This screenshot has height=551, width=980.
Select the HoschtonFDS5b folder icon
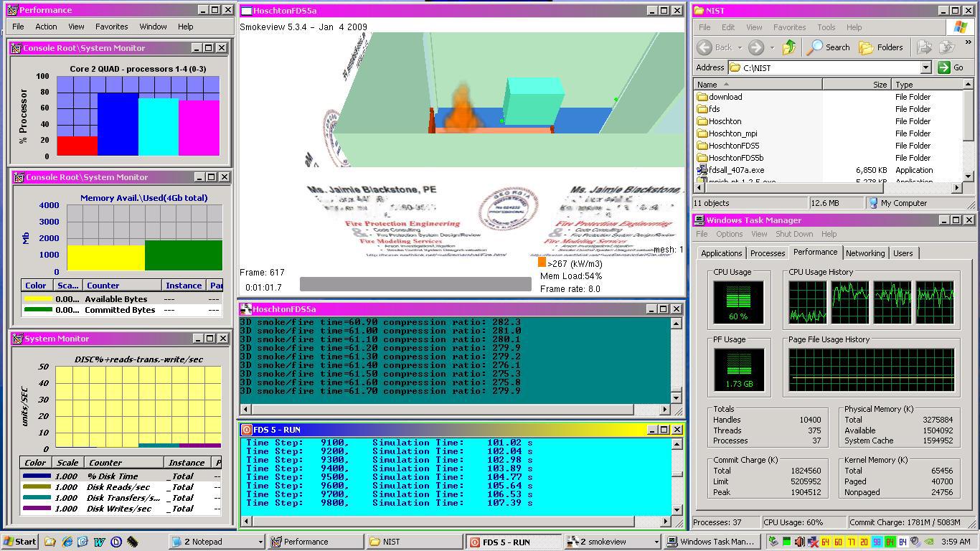702,158
